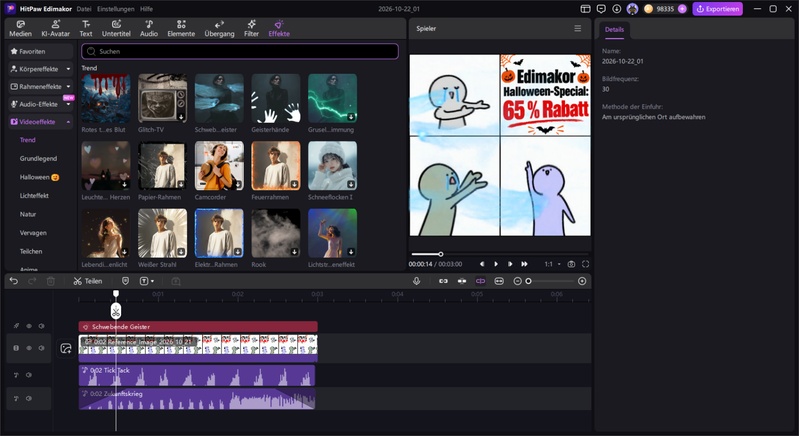Step back one frame in player

pos(482,264)
